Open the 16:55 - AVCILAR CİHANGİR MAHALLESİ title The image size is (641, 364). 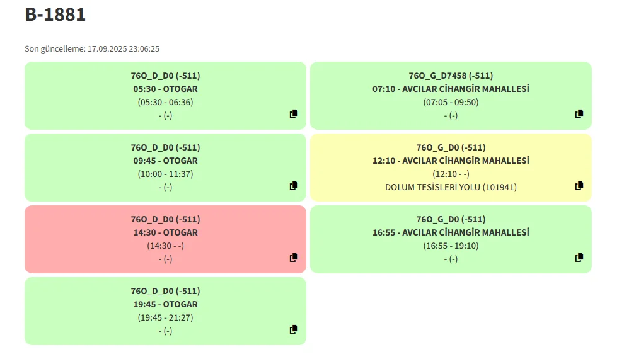(451, 232)
